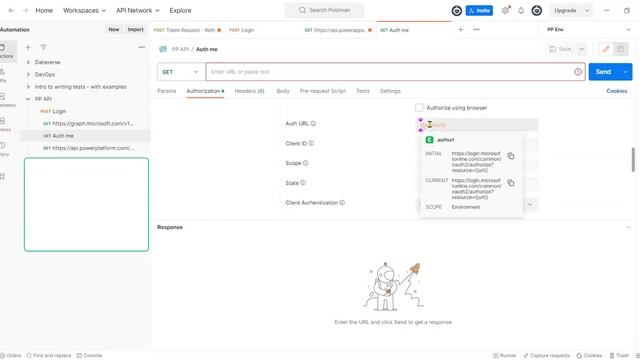Collapse the Response panel chevron
Screen dimensions: 640x360
628,227
